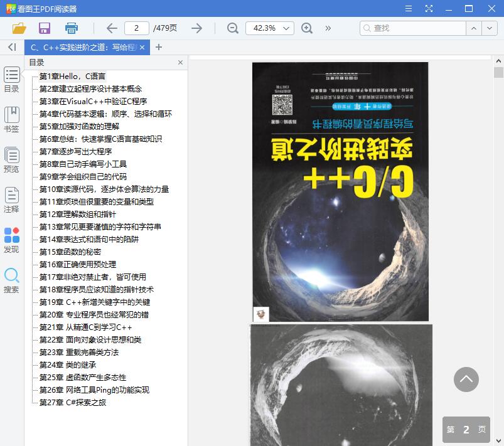The image size is (504, 446).
Task: Jump back to top with the round up-arrow button
Action: pos(466,380)
